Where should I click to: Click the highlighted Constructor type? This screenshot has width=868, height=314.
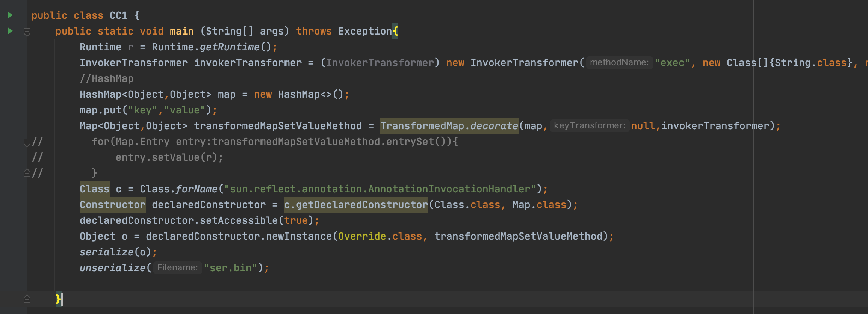click(x=112, y=205)
